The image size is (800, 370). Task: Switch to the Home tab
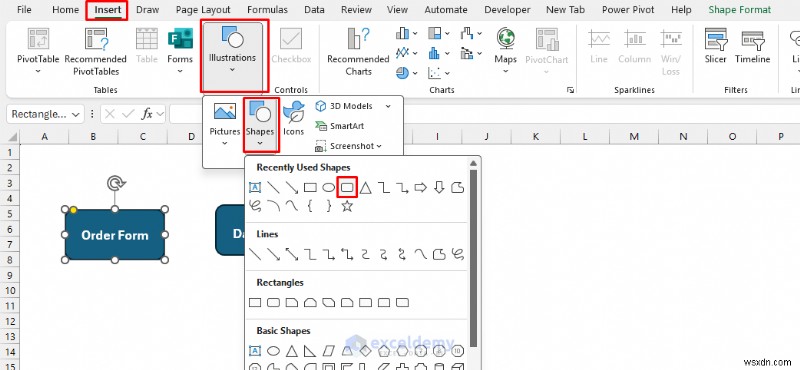(x=66, y=10)
